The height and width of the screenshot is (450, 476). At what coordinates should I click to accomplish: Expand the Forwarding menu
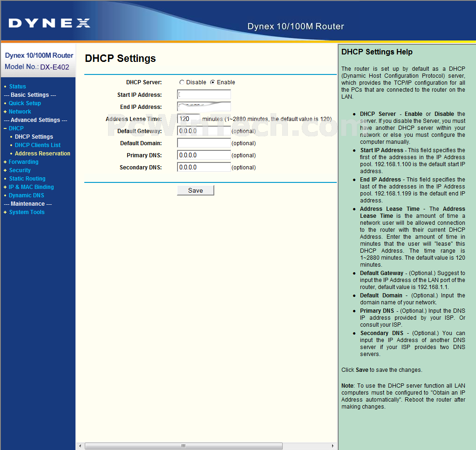(24, 162)
